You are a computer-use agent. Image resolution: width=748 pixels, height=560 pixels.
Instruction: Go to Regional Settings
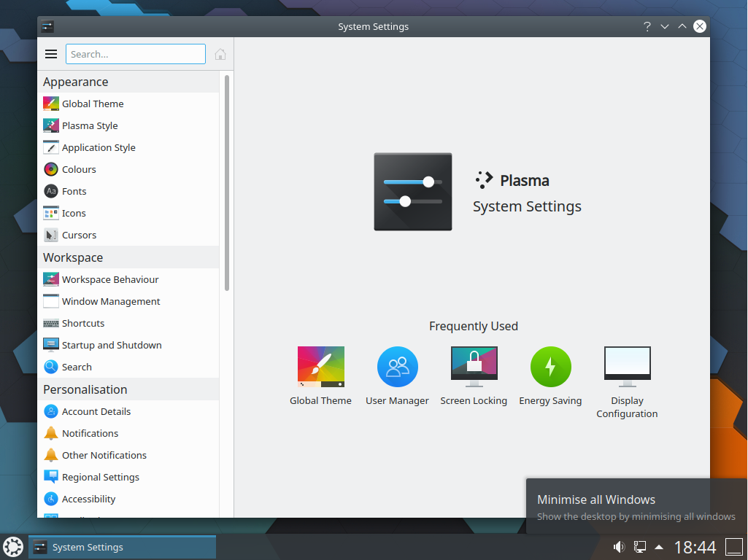(x=128, y=478)
